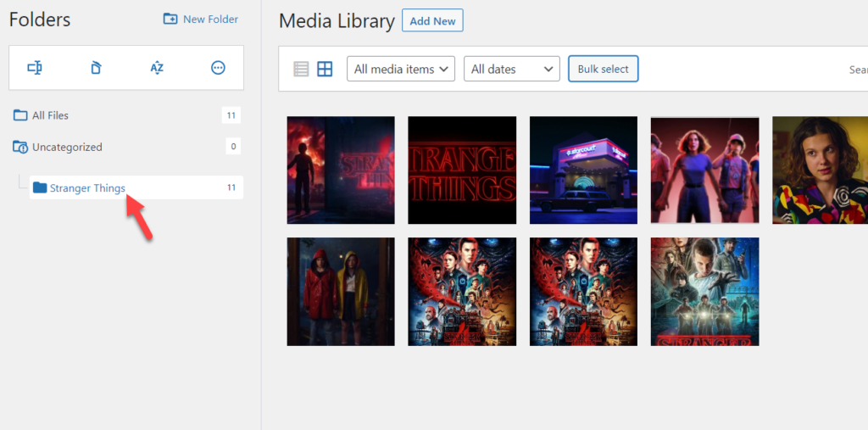Image resolution: width=868 pixels, height=430 pixels.
Task: Click the Bulk select button
Action: (604, 69)
